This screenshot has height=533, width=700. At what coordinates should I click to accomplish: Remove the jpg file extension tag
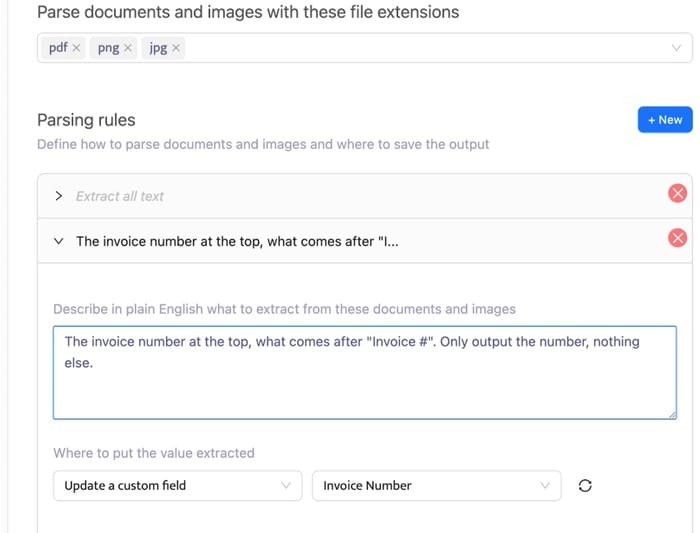tap(176, 48)
